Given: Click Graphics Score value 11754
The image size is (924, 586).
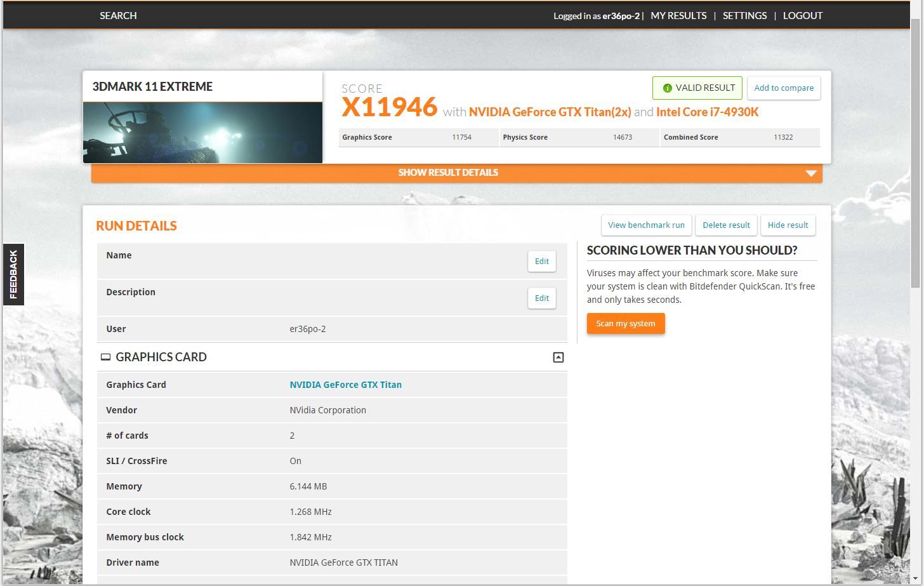Looking at the screenshot, I should click(461, 137).
